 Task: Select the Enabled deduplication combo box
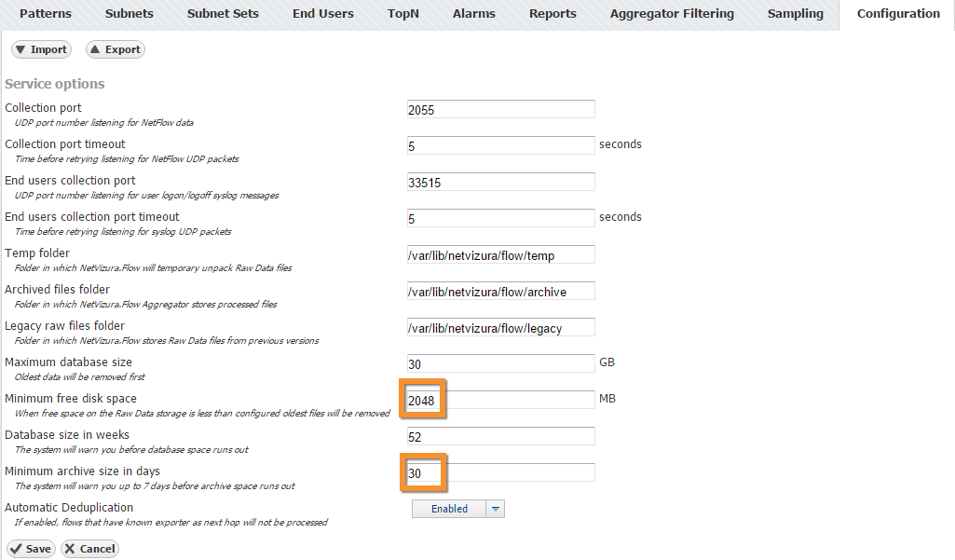tap(450, 509)
